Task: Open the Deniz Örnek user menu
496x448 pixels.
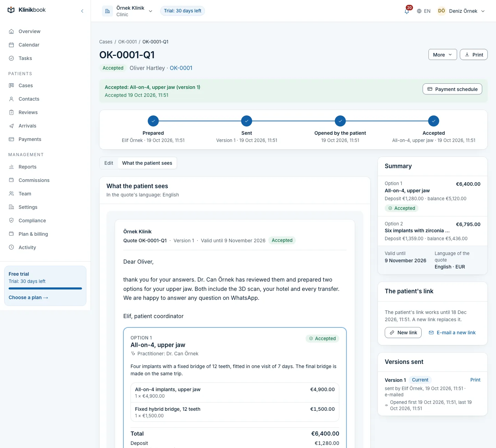Action: (461, 11)
